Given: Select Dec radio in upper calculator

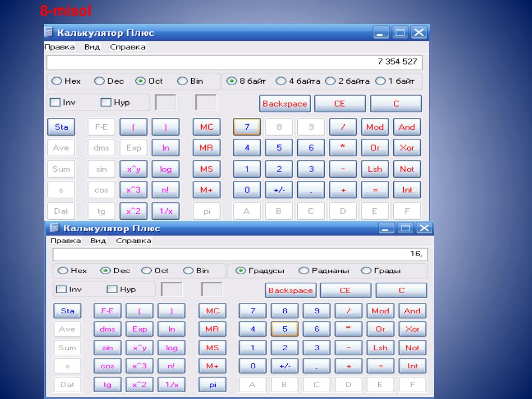Looking at the screenshot, I should point(99,81).
